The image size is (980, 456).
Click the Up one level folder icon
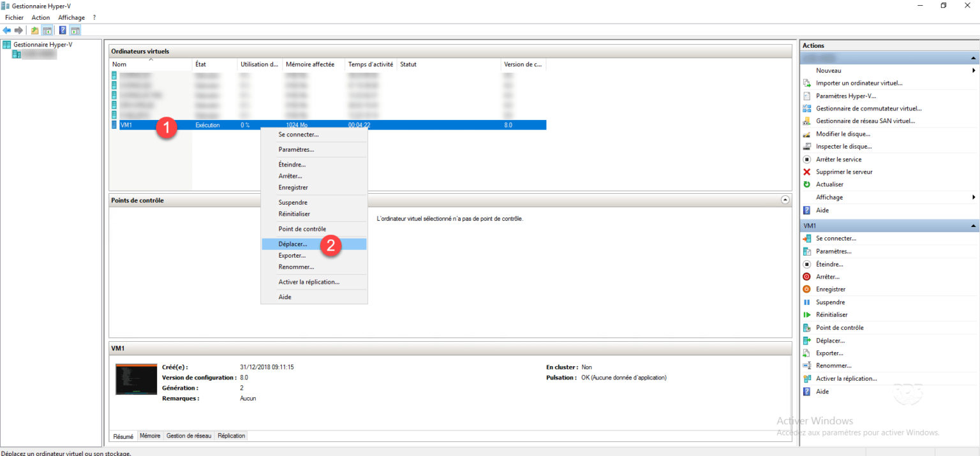click(35, 30)
